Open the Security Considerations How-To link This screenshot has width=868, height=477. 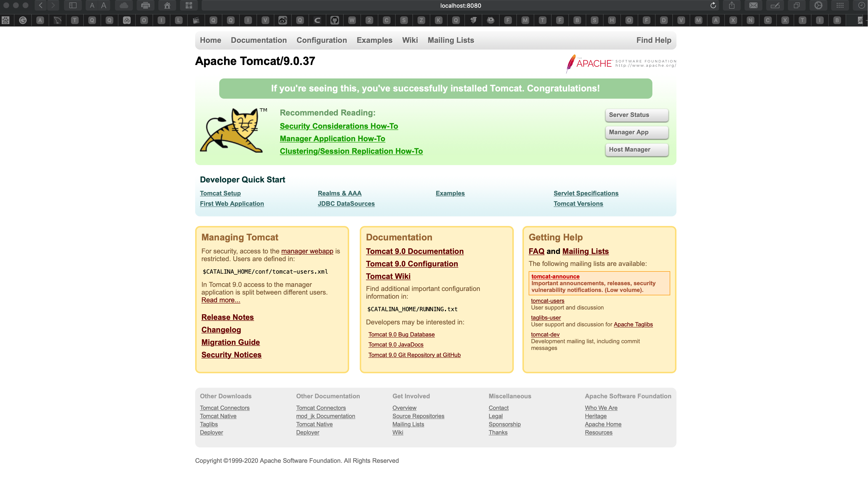pos(339,126)
